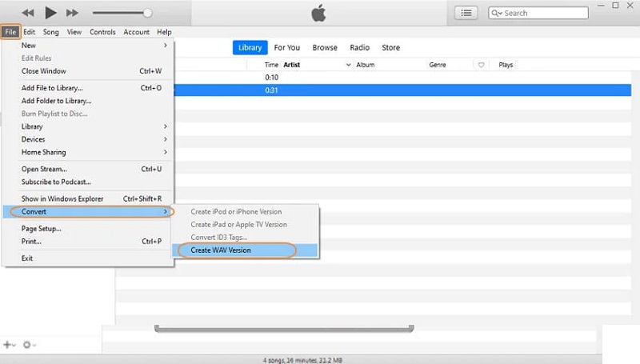Screen dimensions: 640x364
Task: Adjust the volume slider knob
Action: (147, 13)
